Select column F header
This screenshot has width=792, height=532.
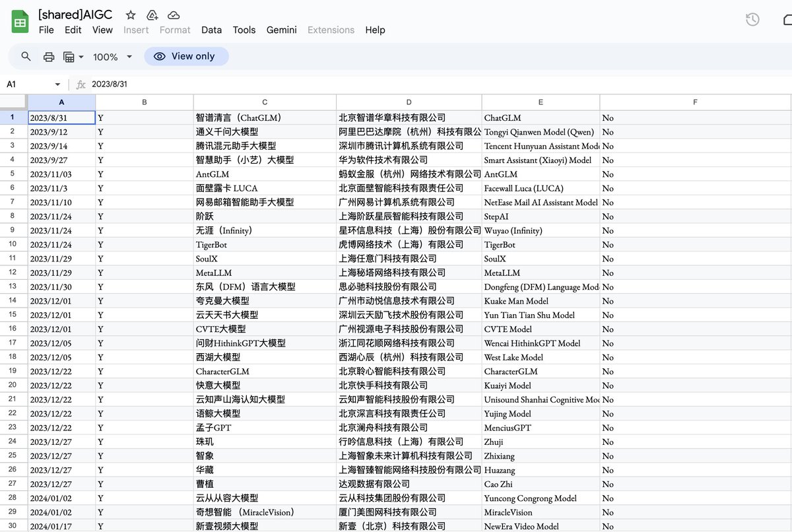click(x=695, y=102)
